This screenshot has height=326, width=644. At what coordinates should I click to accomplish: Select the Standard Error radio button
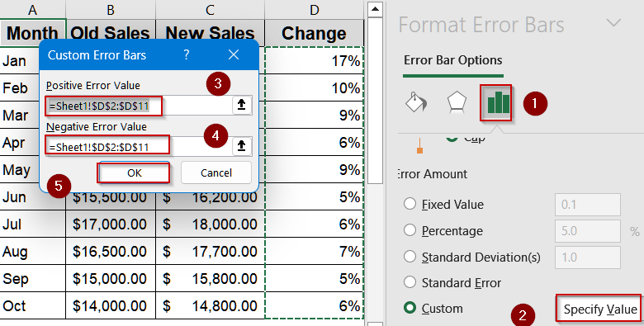click(410, 282)
